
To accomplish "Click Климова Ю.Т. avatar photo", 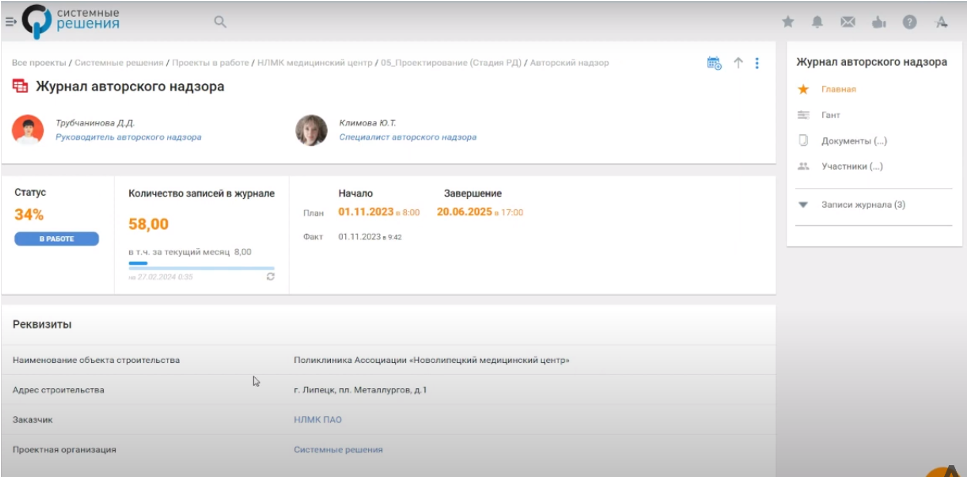I will (x=311, y=130).
